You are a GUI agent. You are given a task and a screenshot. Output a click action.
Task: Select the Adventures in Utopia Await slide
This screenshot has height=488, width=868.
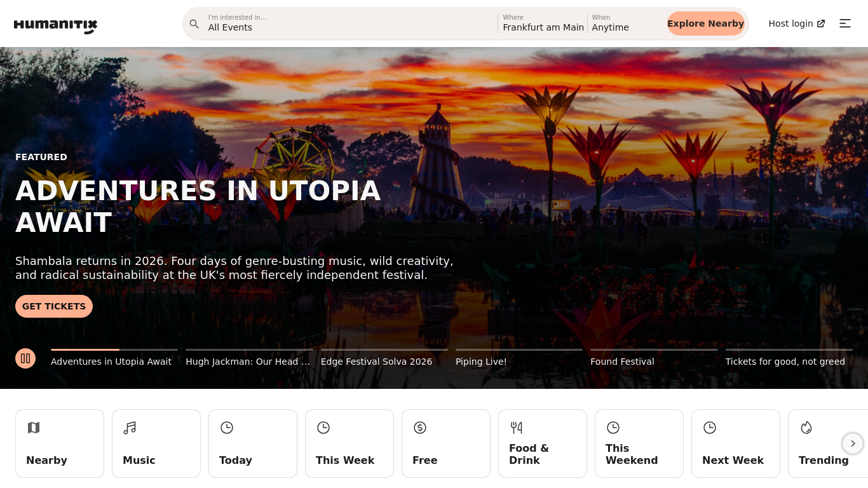(114, 358)
